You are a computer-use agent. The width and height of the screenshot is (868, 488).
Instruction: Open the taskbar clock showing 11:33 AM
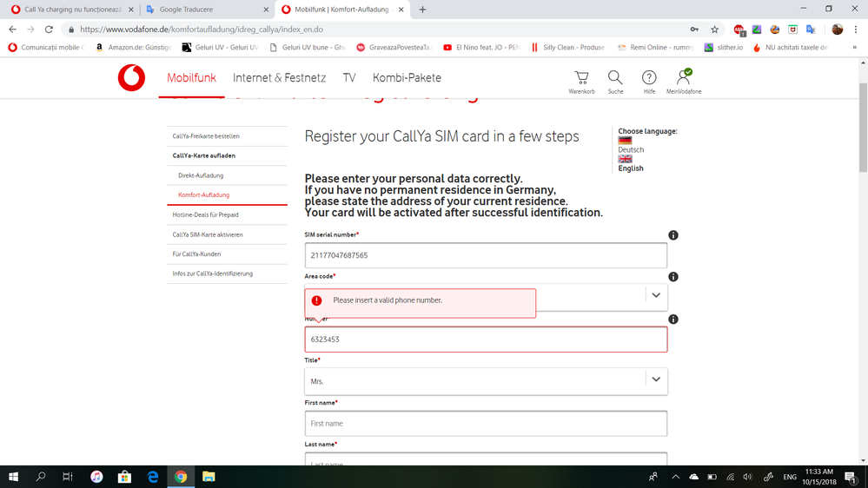pyautogui.click(x=819, y=477)
